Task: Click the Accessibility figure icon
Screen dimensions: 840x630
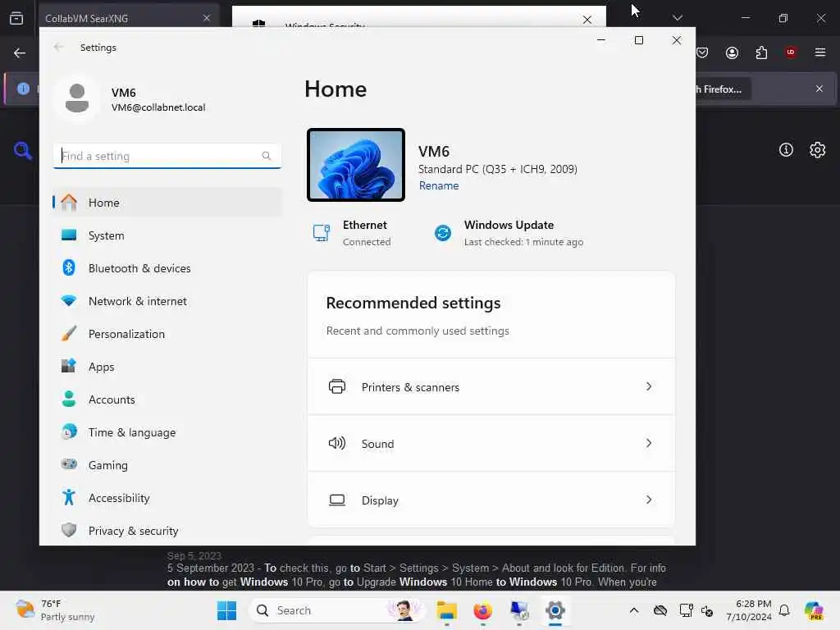Action: (x=69, y=498)
